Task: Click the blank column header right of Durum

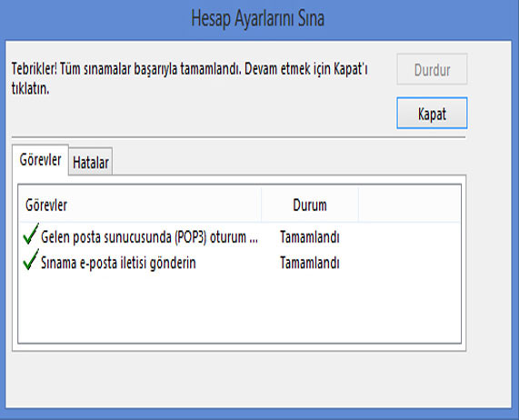Action: click(x=409, y=205)
